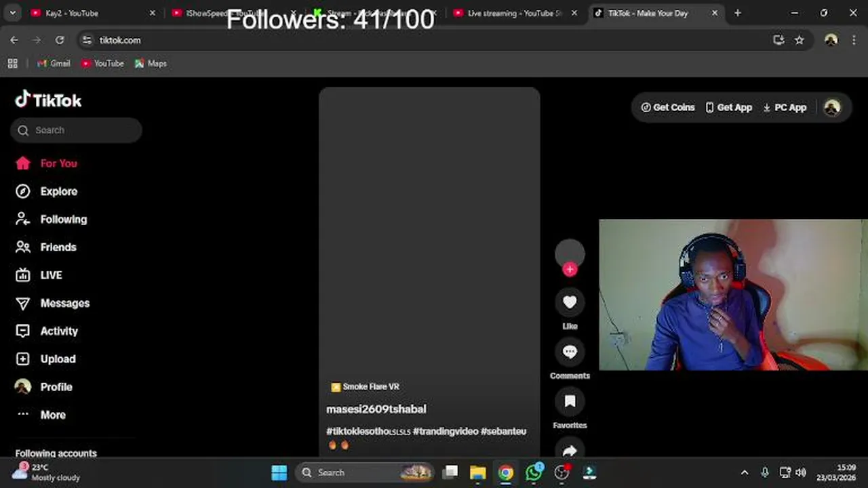Go to the For You feed
The width and height of the screenshot is (868, 488).
[x=46, y=163]
